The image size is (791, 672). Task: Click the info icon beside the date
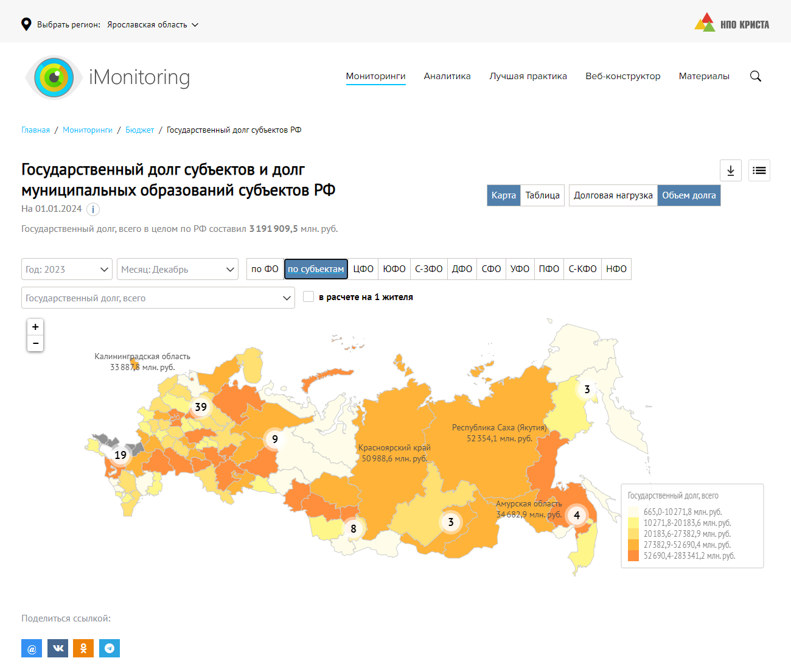(92, 209)
